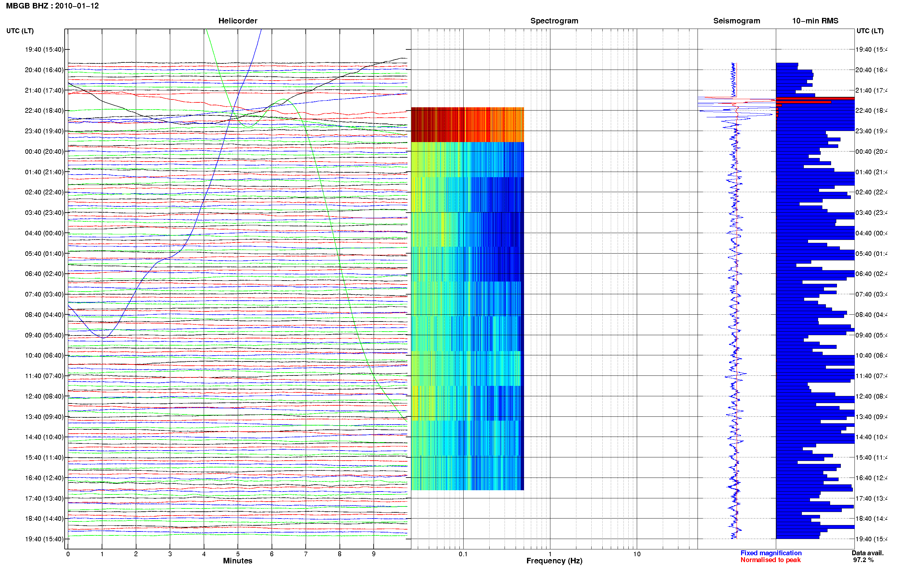Click the red RMS peak bar

tap(815, 98)
